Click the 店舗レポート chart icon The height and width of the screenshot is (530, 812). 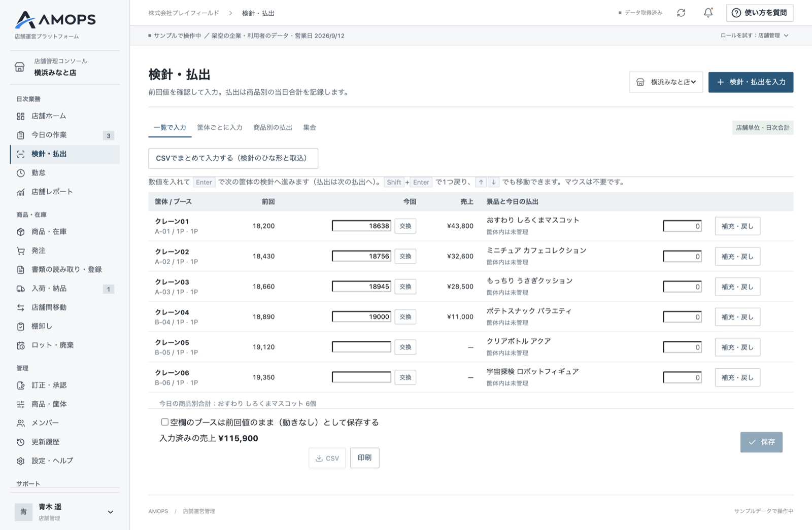[x=21, y=192]
